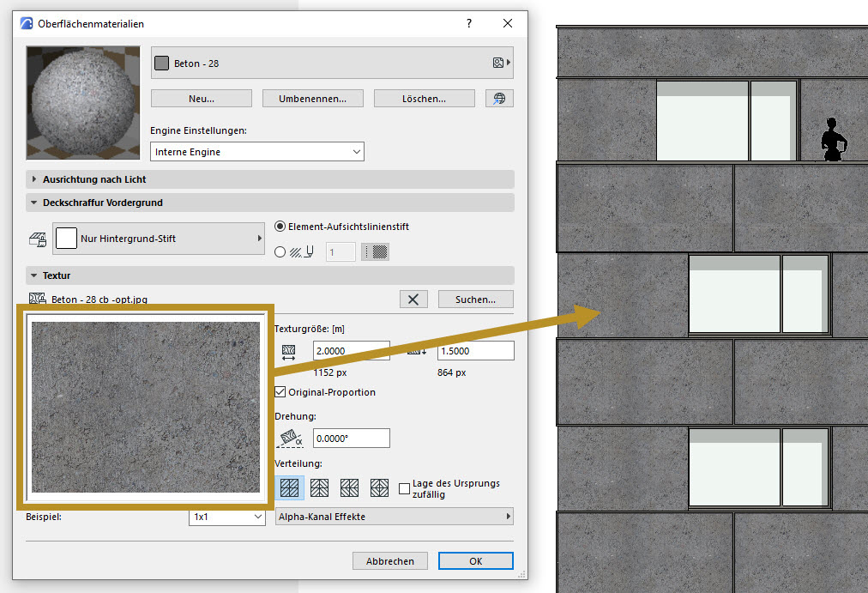Create a new material with Neu...
868x593 pixels.
tap(202, 99)
